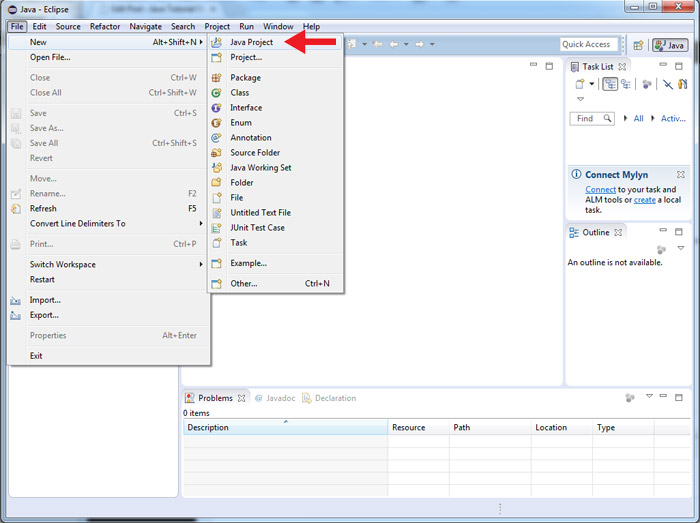Click the Find field in Task List
The height and width of the screenshot is (523, 700).
click(592, 118)
